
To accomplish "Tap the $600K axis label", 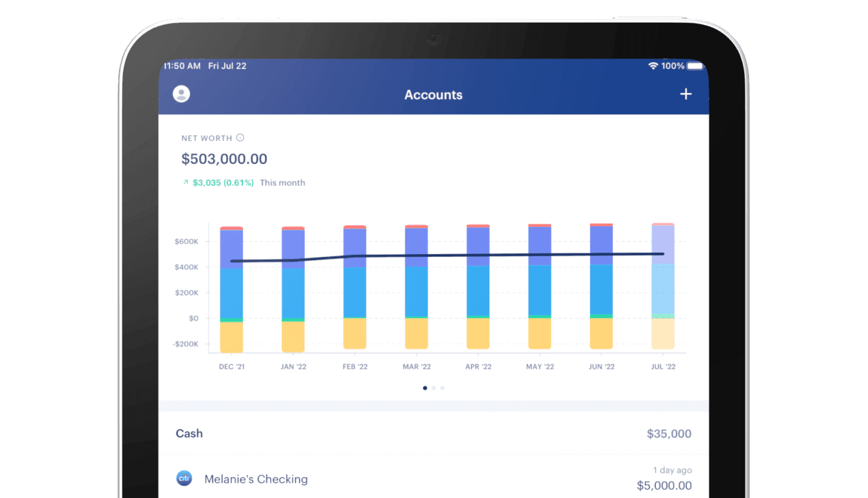I will [x=187, y=242].
